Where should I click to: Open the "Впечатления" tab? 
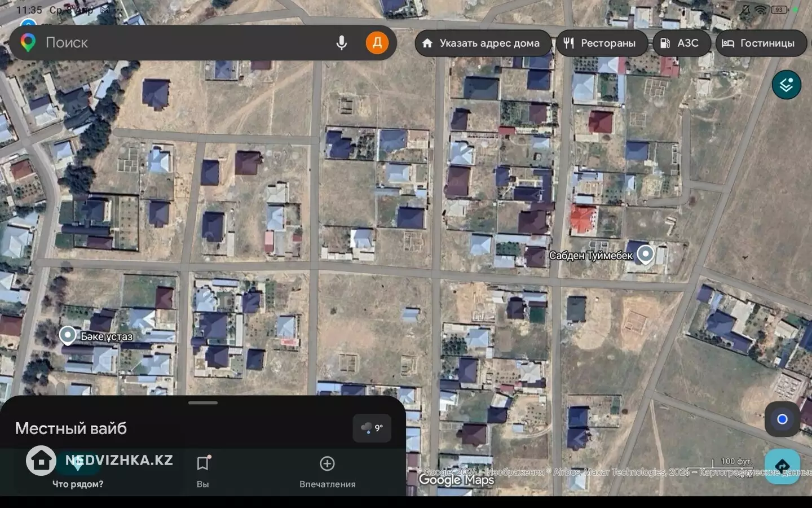tap(327, 472)
